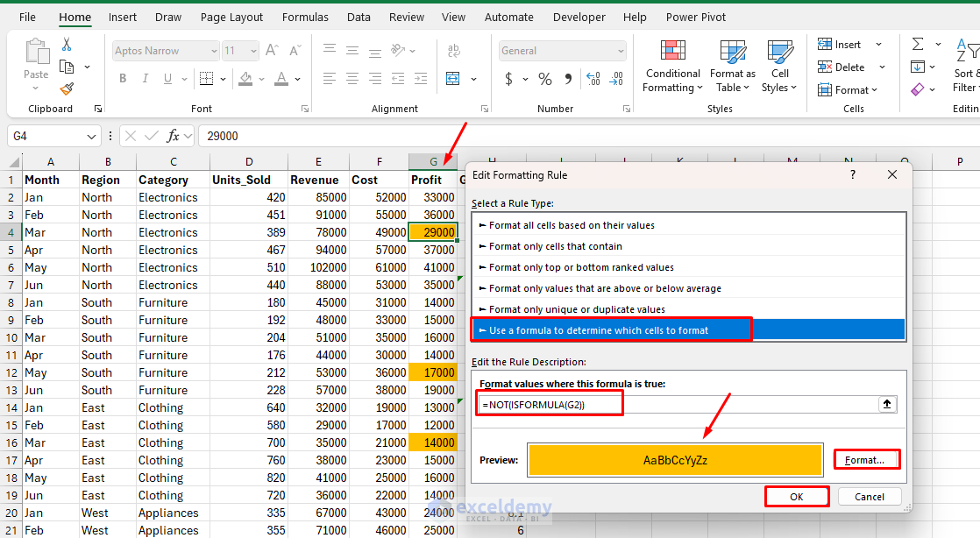Click the yellow Preview swatch AaBbCcYyZz
This screenshot has width=980, height=538.
[x=675, y=461]
